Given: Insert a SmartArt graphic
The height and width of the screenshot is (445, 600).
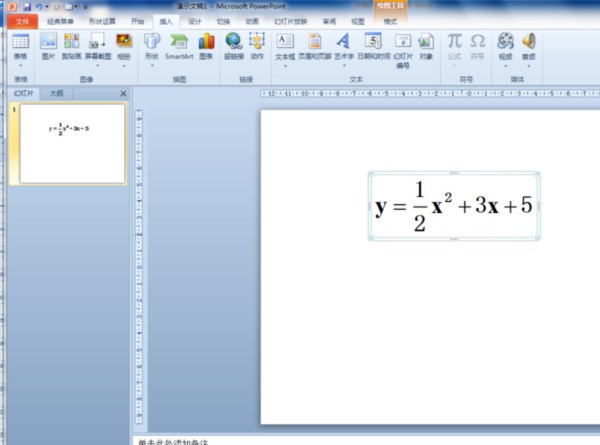Looking at the screenshot, I should point(179,42).
